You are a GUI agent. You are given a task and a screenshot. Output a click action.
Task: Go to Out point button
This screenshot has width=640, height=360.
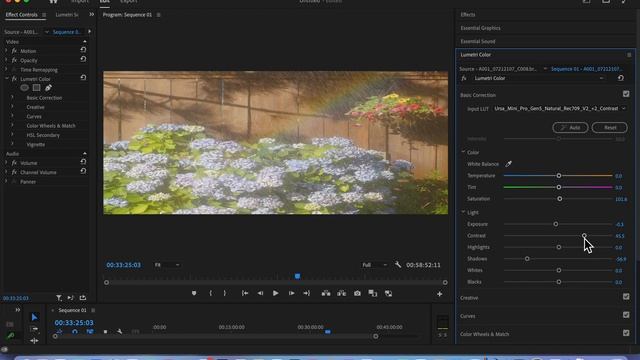tap(307, 293)
